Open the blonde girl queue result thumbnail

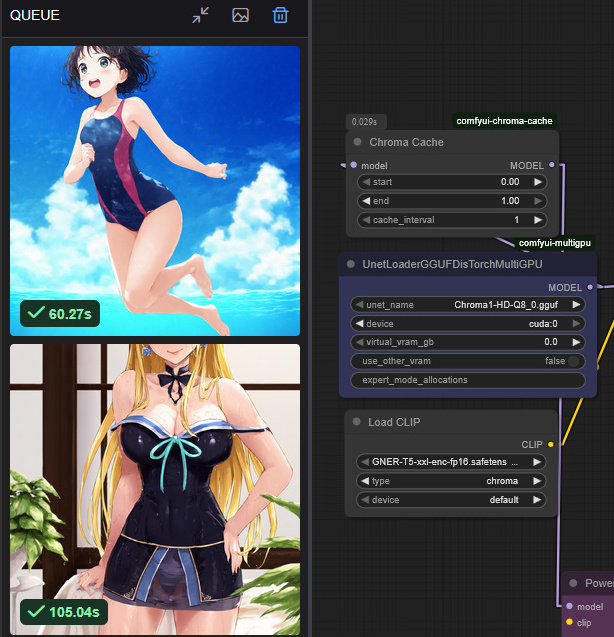(x=155, y=489)
